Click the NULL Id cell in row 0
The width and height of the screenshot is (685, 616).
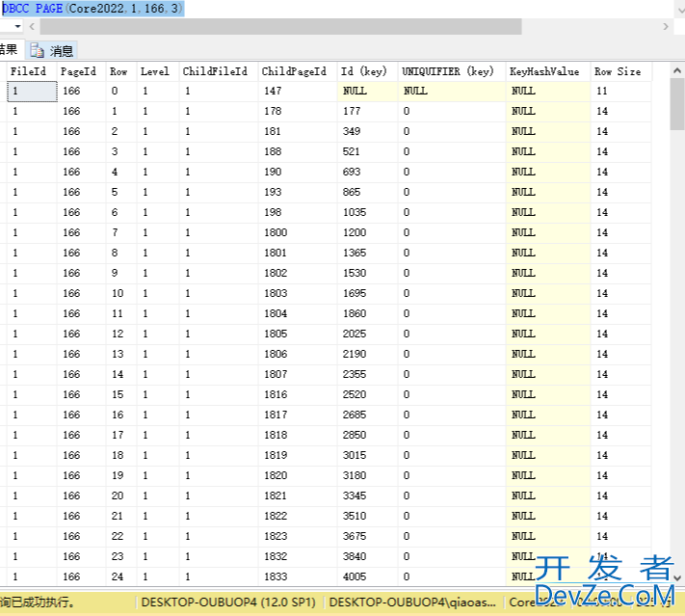point(367,91)
